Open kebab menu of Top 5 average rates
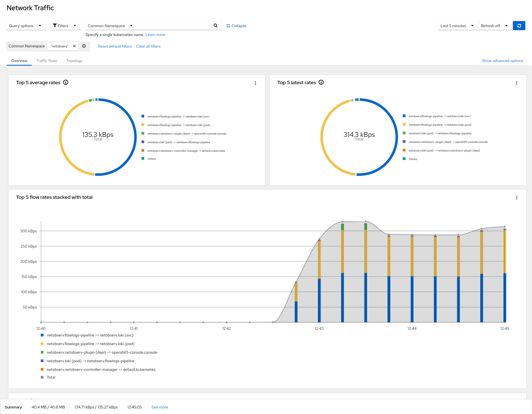Image resolution: width=532 pixels, height=414 pixels. (255, 83)
